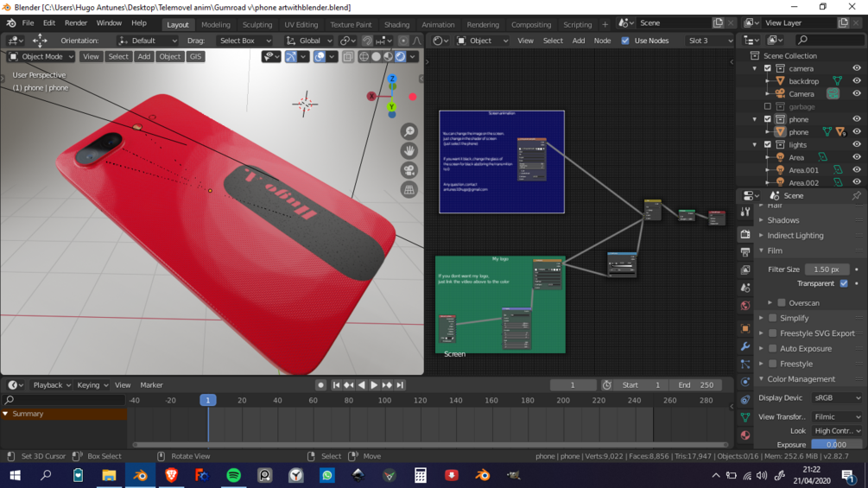Open the View Transform Filmic dropdown
This screenshot has height=488, width=868.
[837, 416]
